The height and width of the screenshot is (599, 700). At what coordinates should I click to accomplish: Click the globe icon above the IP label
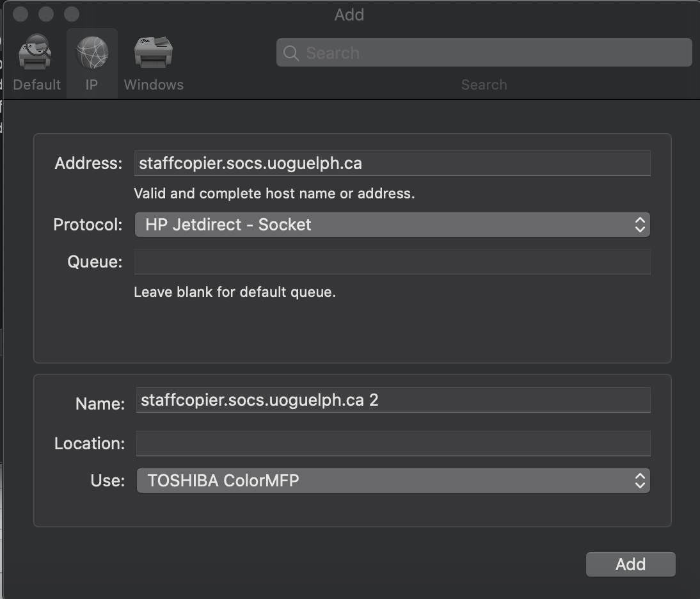point(91,50)
